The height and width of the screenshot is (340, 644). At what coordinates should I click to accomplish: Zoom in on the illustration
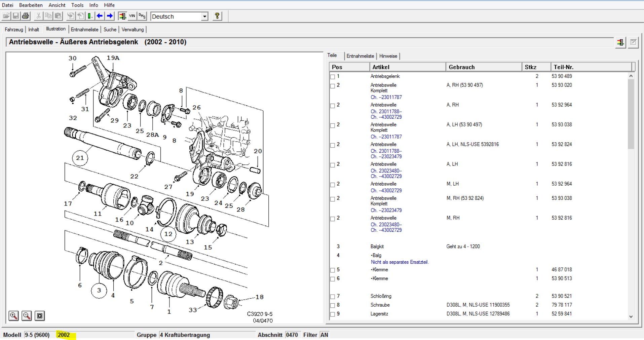click(13, 315)
